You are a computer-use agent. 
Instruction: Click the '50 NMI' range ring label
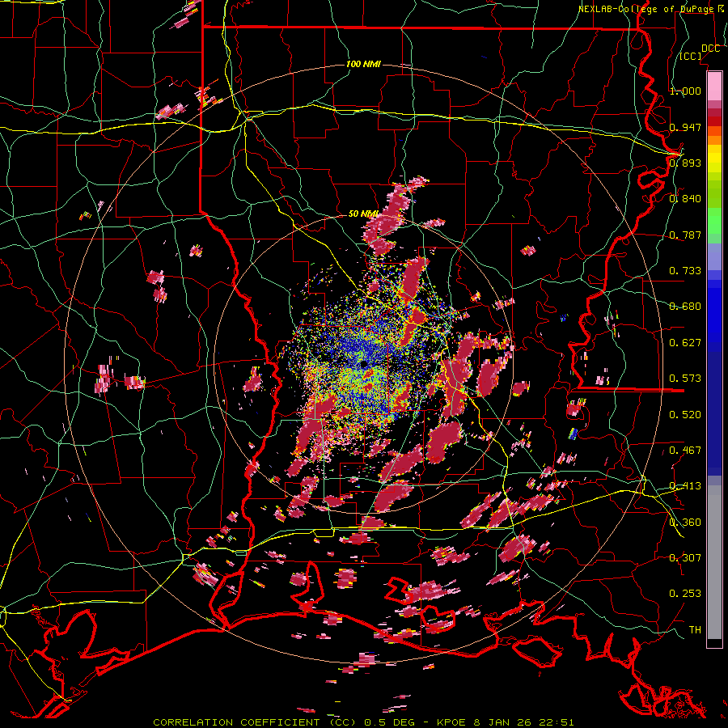tap(363, 214)
